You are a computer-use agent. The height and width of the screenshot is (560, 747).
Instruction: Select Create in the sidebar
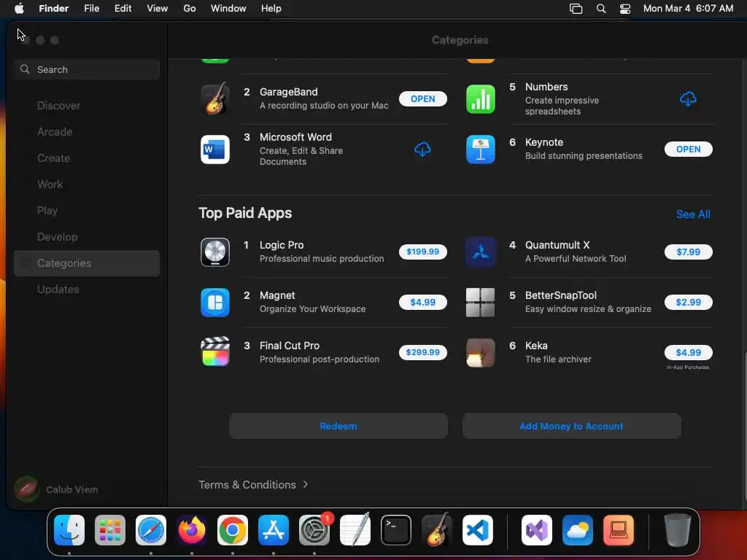[87, 158]
